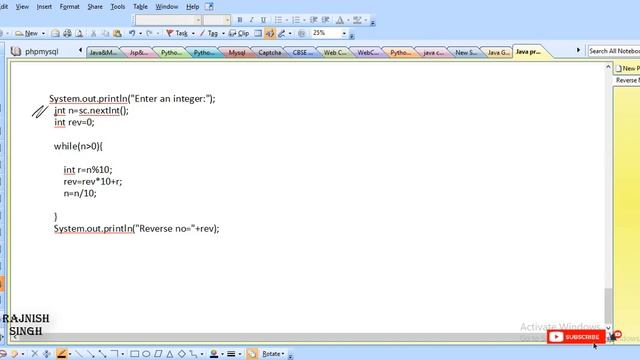Screen dimensions: 640x360
Task: Switch to the Captcha section tab
Action: 270,53
